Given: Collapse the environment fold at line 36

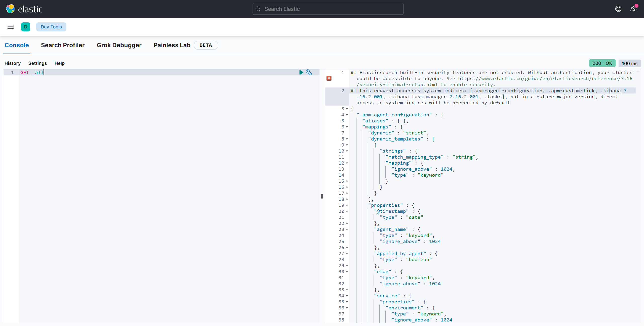Looking at the screenshot, I should point(347,308).
